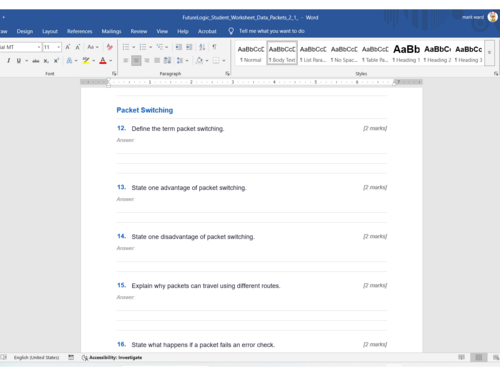The width and height of the screenshot is (500, 375).
Task: Align text left
Action: click(x=126, y=61)
